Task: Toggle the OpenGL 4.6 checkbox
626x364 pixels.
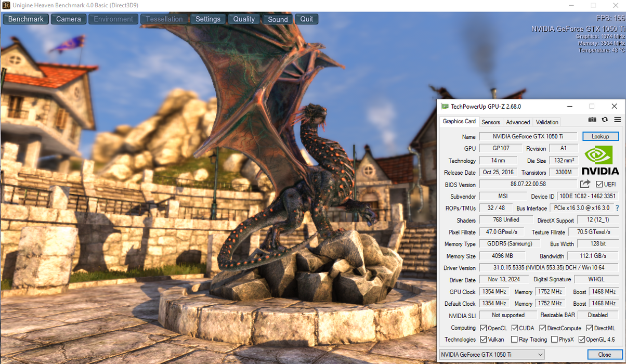Action: (582, 340)
